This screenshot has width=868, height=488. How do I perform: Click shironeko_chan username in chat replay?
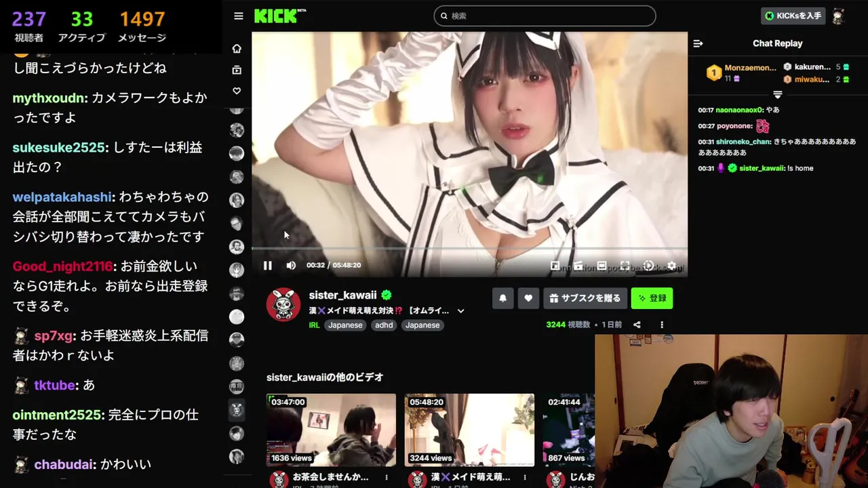pyautogui.click(x=743, y=142)
